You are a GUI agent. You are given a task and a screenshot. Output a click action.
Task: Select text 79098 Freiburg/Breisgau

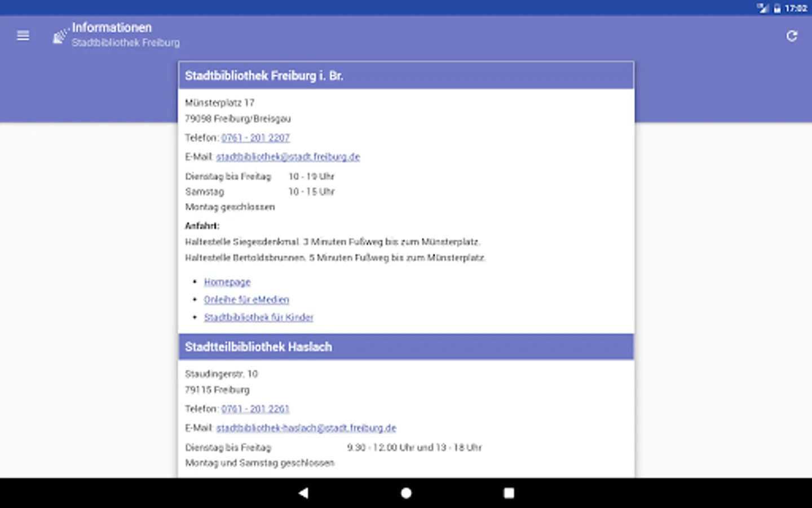[x=238, y=119]
